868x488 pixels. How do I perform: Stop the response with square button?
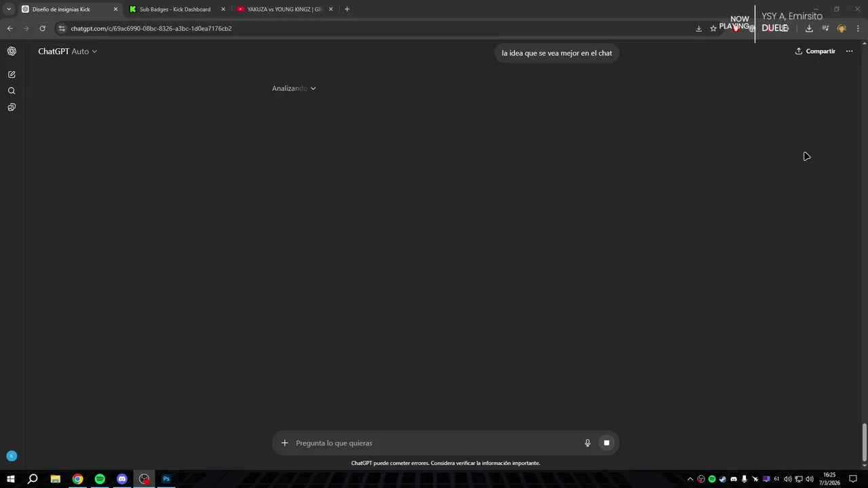(x=606, y=443)
